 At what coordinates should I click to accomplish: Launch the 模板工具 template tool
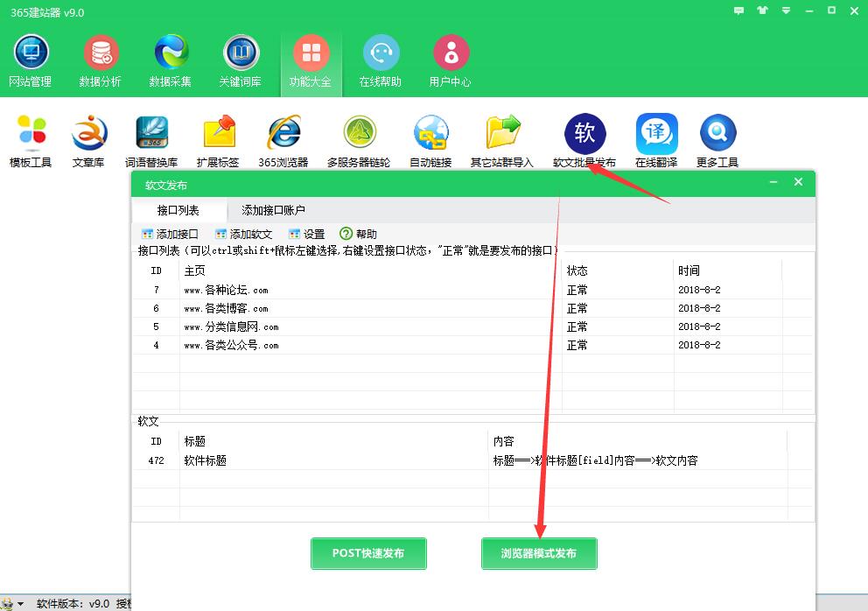pyautogui.click(x=31, y=141)
